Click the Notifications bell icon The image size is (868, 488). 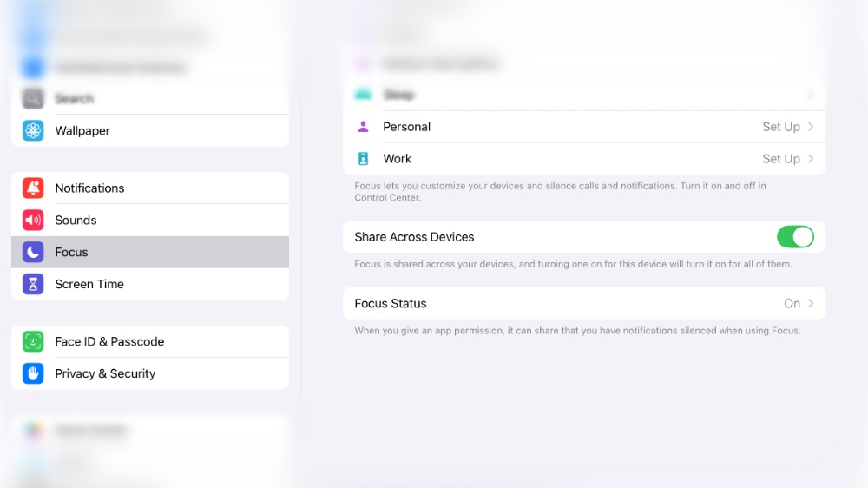pos(33,188)
